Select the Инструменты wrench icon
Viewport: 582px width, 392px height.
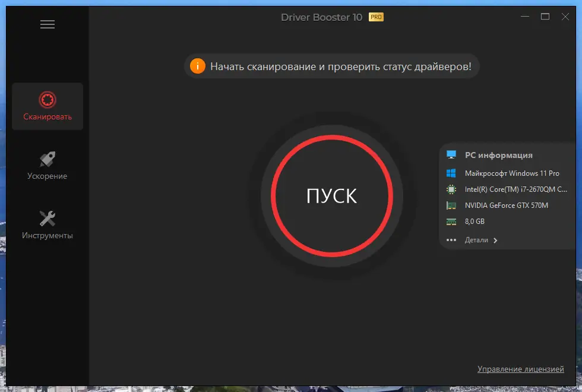coord(47,216)
